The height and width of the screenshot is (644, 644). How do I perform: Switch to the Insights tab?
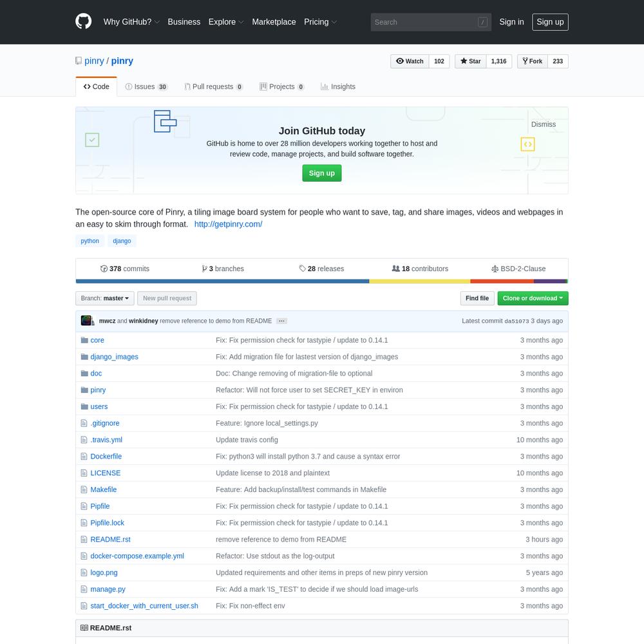[x=338, y=87]
